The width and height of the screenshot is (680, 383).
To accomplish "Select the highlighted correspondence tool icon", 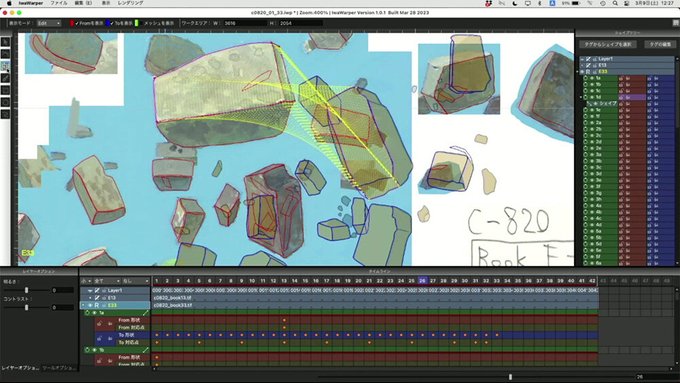I will tap(5, 66).
